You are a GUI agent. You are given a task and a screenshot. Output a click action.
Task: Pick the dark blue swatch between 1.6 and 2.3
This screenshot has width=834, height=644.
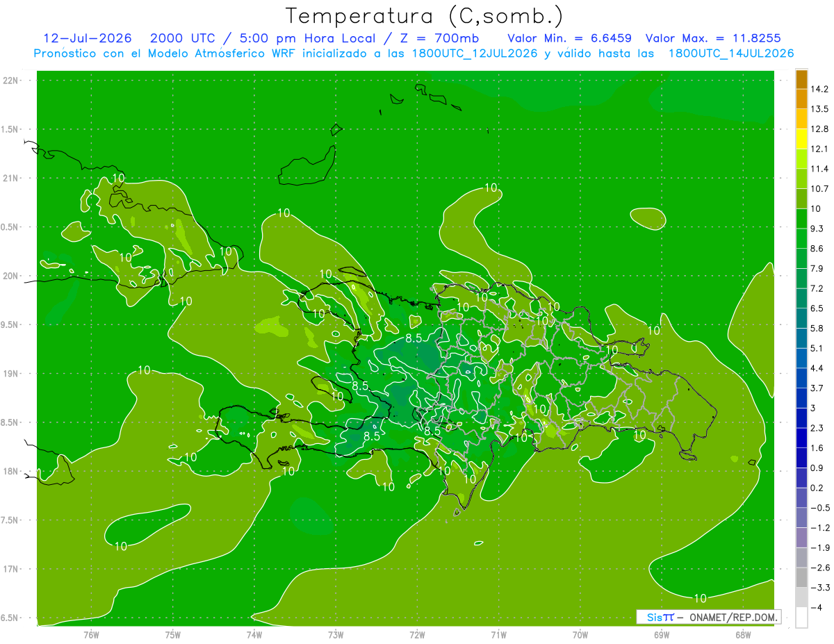click(x=801, y=438)
